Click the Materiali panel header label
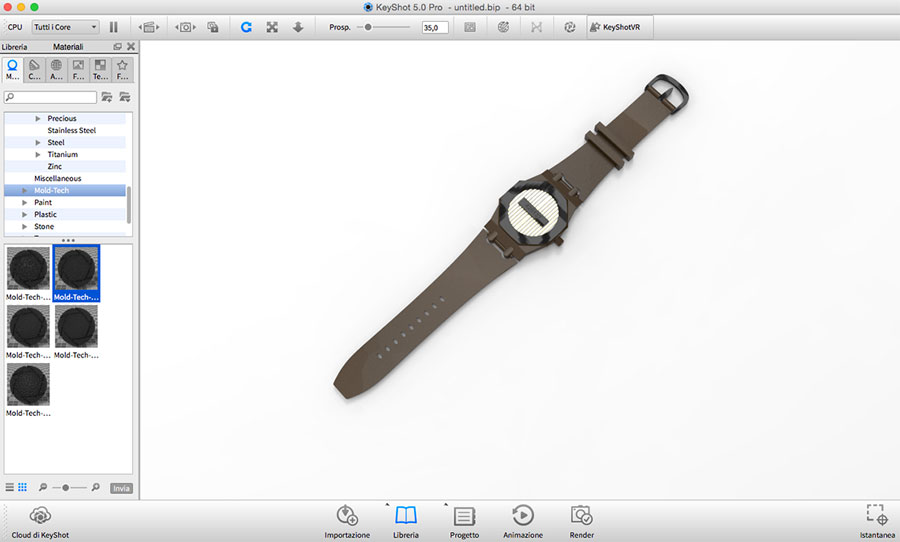Viewport: 900px width, 542px height. point(68,47)
